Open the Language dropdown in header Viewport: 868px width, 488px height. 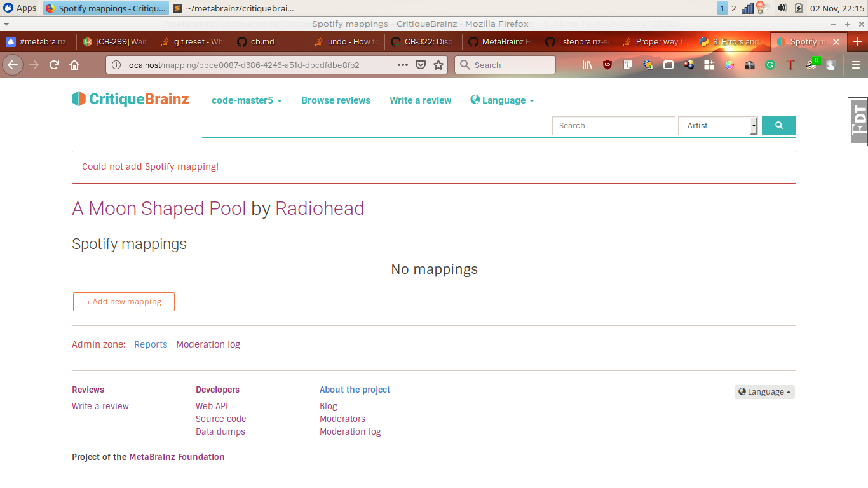pyautogui.click(x=502, y=100)
